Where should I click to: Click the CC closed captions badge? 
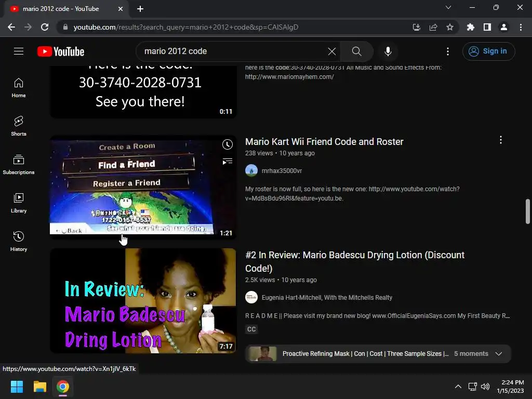point(251,329)
